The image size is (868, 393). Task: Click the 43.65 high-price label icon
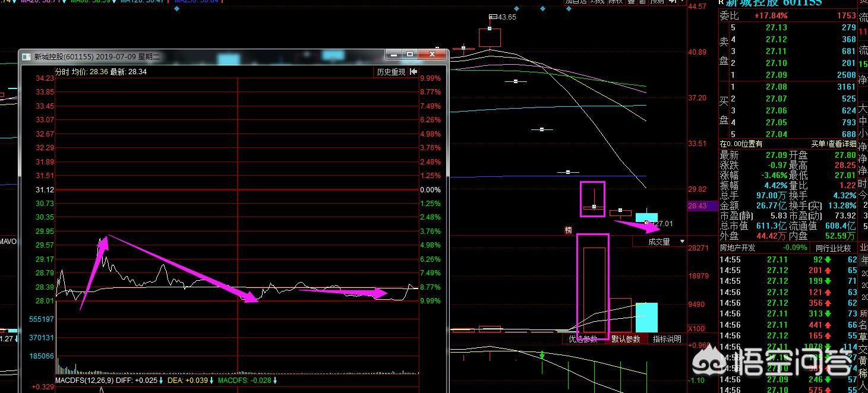493,17
